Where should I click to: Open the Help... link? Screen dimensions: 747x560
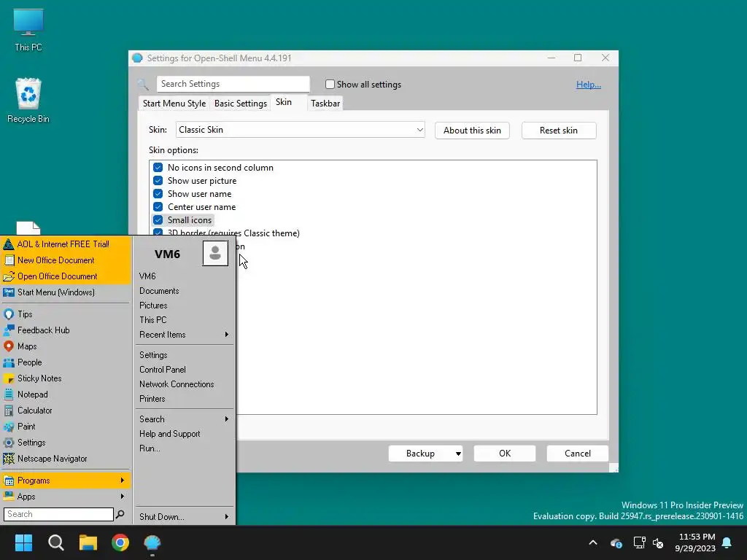589,85
